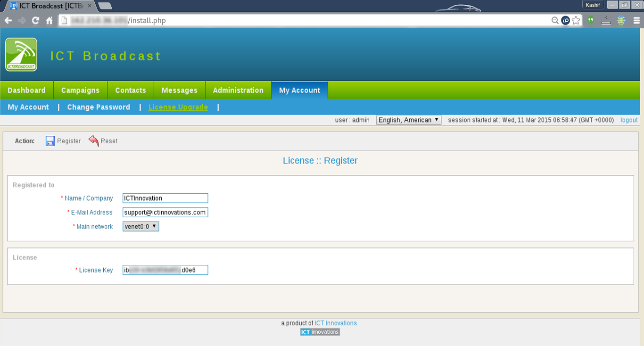Click the green globe extension icon
The image size is (644, 362).
click(x=621, y=20)
